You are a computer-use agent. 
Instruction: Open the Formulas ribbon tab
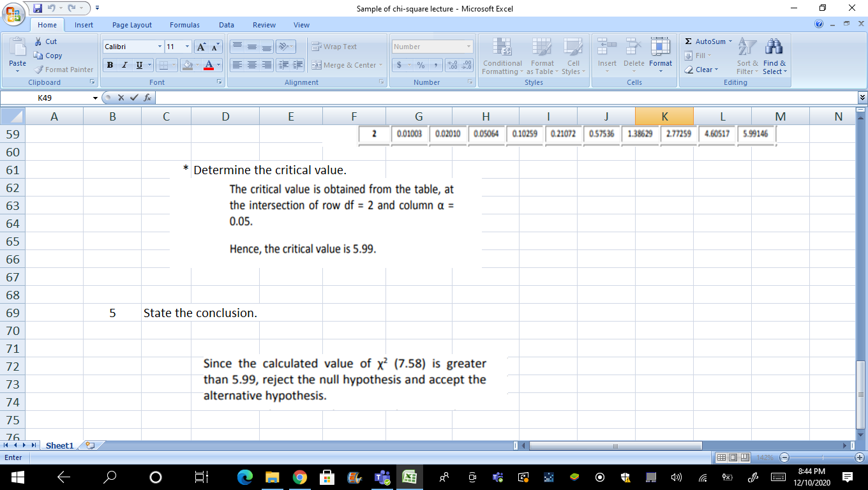[x=184, y=25]
